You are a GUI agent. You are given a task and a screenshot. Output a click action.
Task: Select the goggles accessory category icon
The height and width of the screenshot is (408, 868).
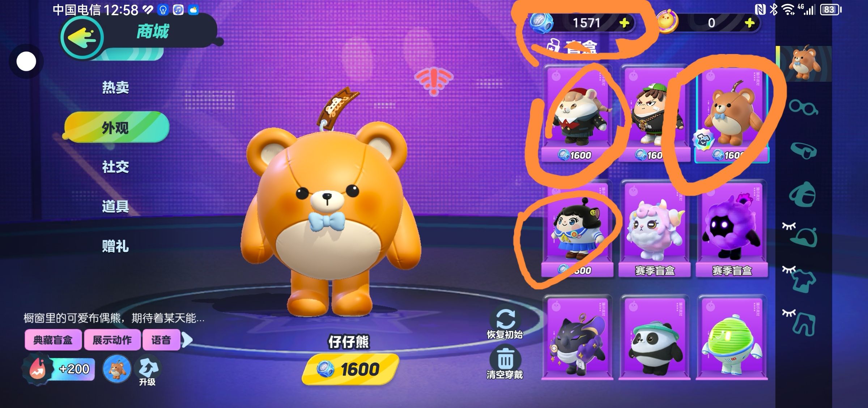tap(803, 150)
